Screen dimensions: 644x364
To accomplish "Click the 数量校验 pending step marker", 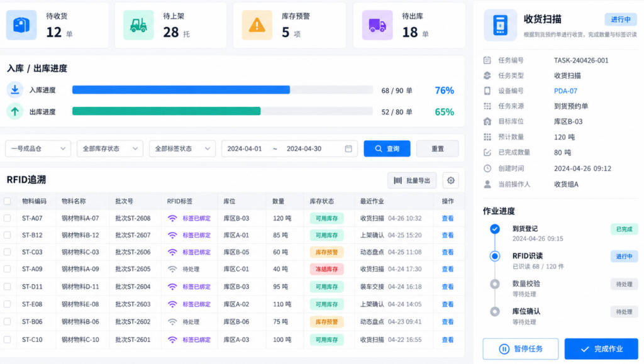I will tap(495, 284).
